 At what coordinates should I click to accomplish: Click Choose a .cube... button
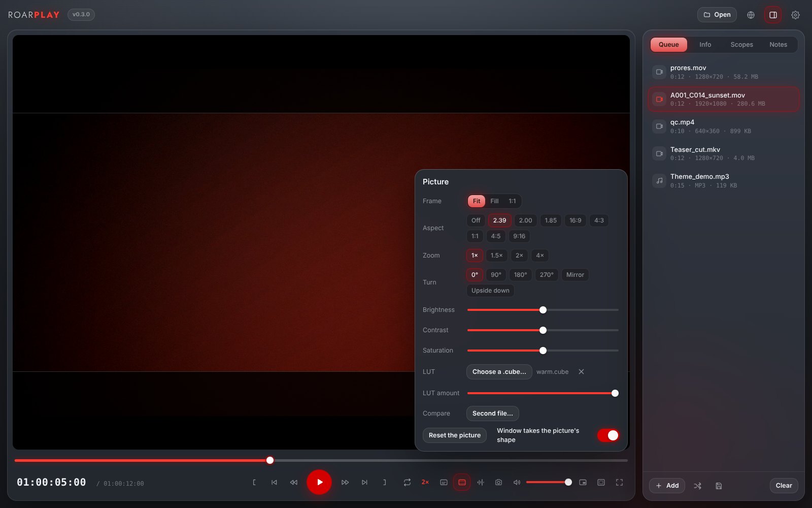tap(499, 372)
